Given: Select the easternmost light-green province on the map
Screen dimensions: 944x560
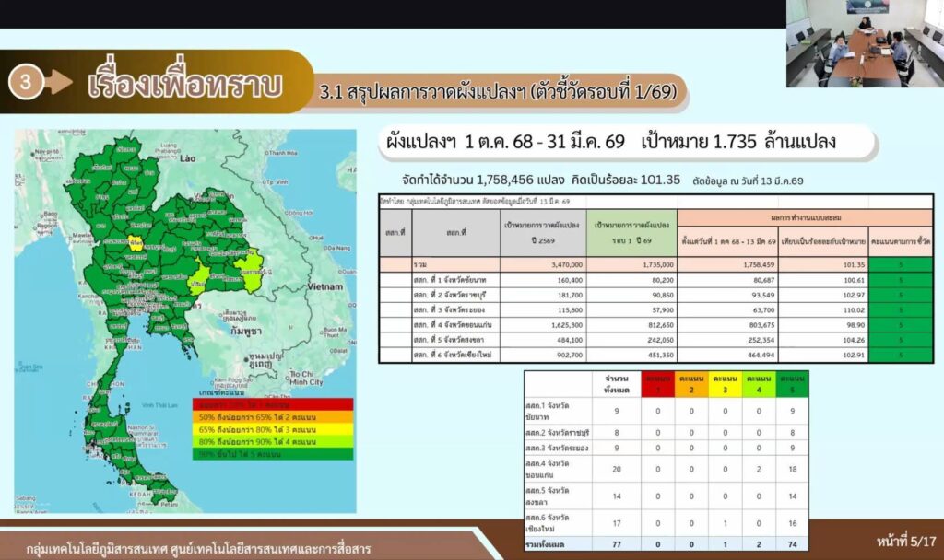Looking at the screenshot, I should 247,268.
